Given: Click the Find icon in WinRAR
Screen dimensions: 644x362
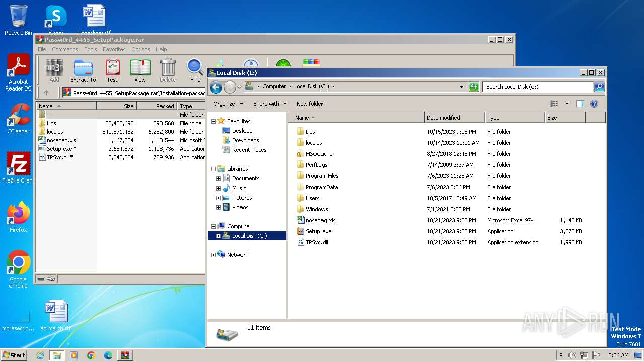Looking at the screenshot, I should click(195, 70).
